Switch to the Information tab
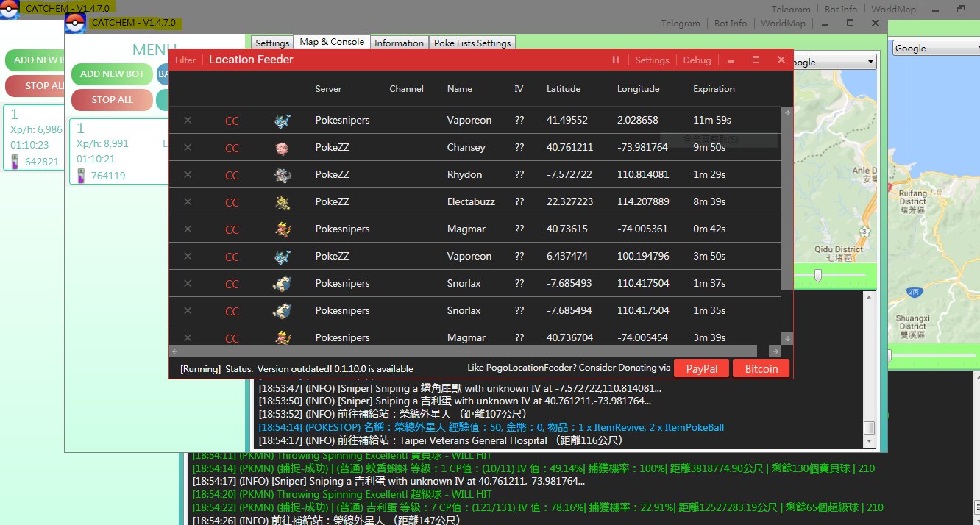The image size is (980, 525). 399,43
